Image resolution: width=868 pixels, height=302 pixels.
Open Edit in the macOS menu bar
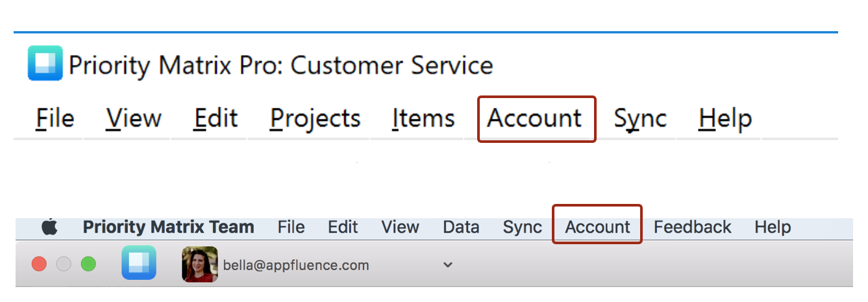(343, 227)
